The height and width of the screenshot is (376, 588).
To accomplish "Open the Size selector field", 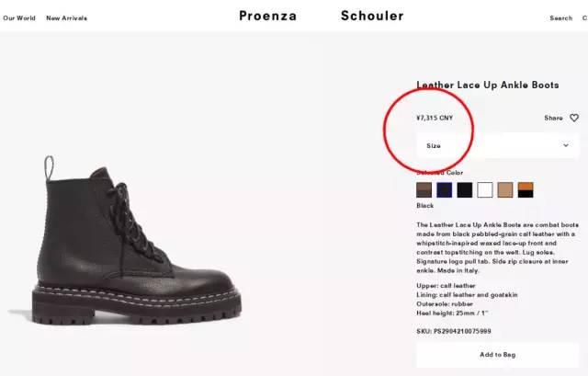I will tap(498, 145).
